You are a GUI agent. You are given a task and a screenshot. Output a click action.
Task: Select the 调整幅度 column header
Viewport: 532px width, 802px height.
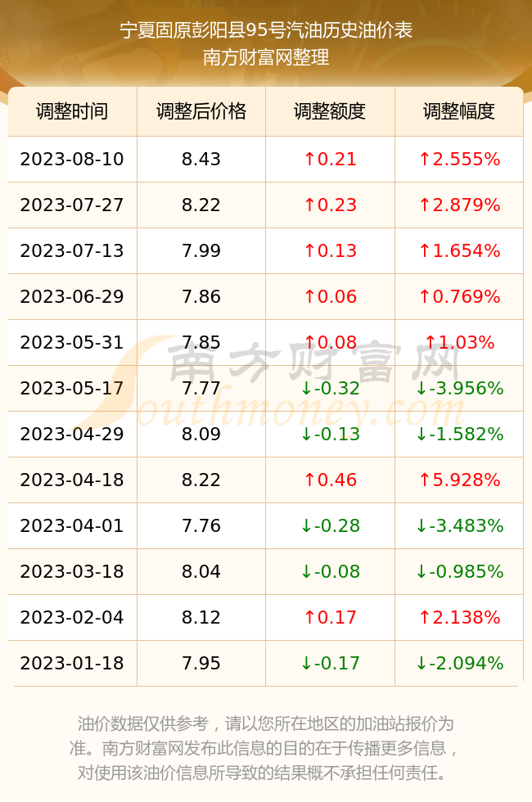[459, 111]
